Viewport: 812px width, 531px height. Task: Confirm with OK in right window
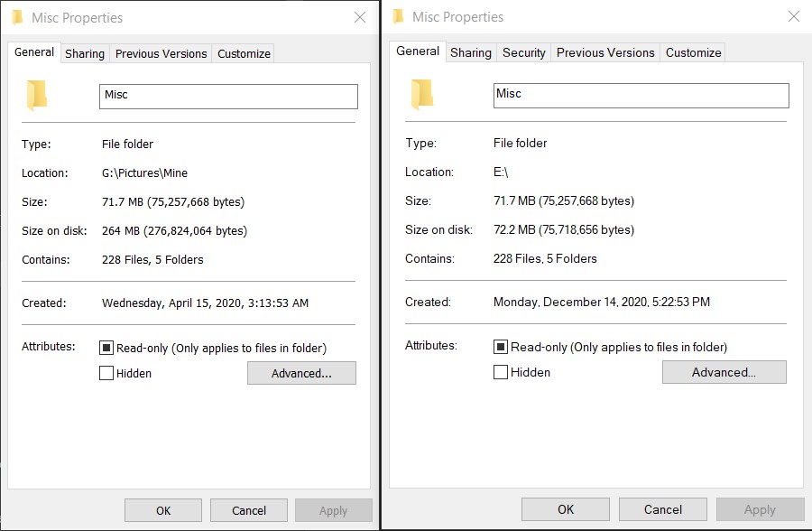tap(566, 509)
